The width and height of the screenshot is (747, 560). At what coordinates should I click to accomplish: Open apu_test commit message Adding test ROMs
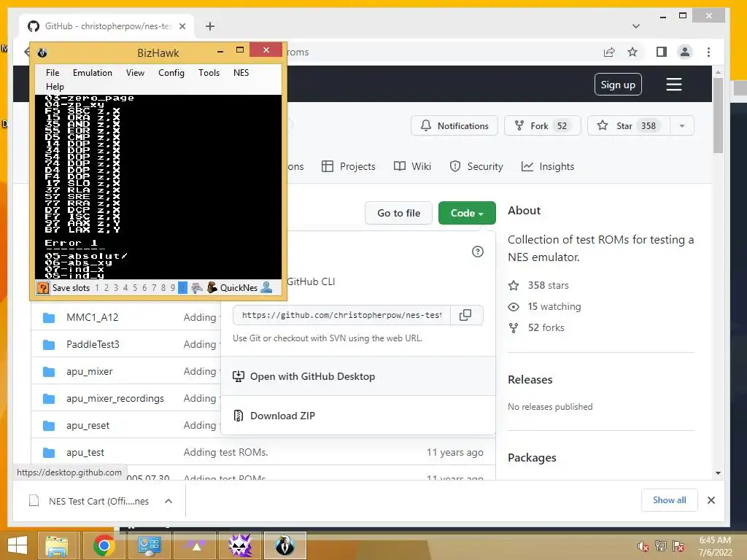click(x=226, y=452)
